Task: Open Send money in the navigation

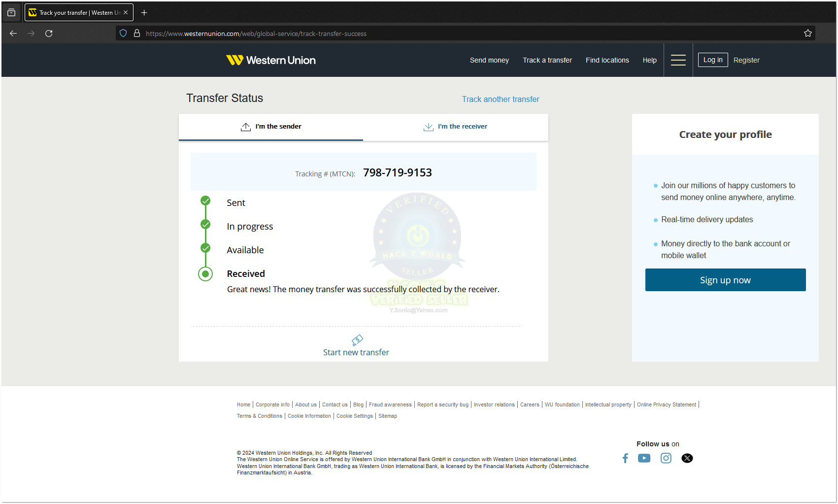Action: [489, 60]
